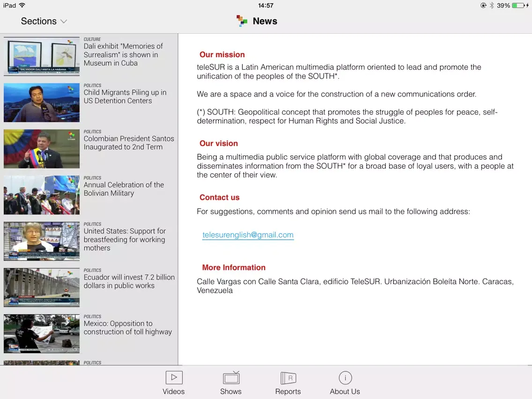Select 'United States: Support for breastfeeding' headline
Viewport: 532px width, 399px height.
125,239
